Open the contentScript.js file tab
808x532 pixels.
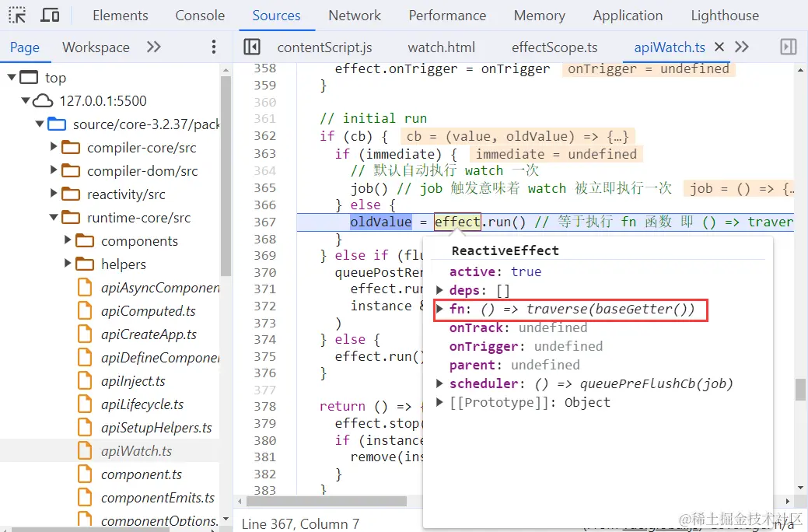click(324, 47)
